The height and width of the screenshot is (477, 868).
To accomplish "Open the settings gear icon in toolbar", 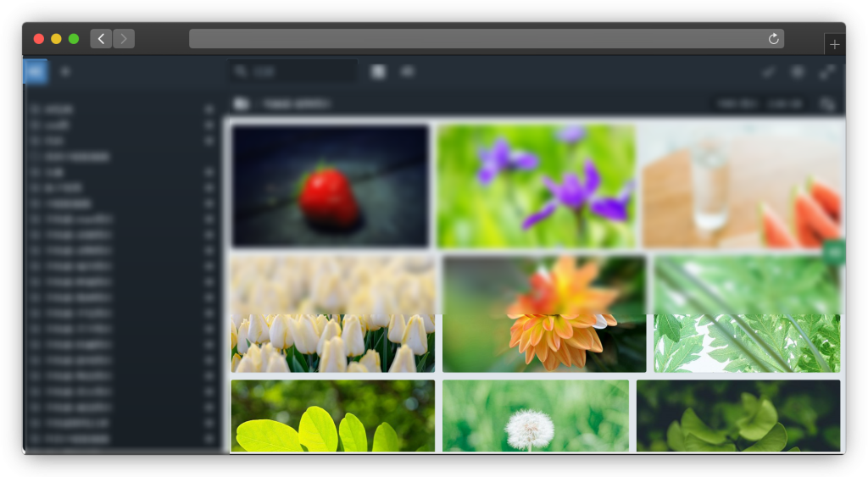I will point(797,73).
